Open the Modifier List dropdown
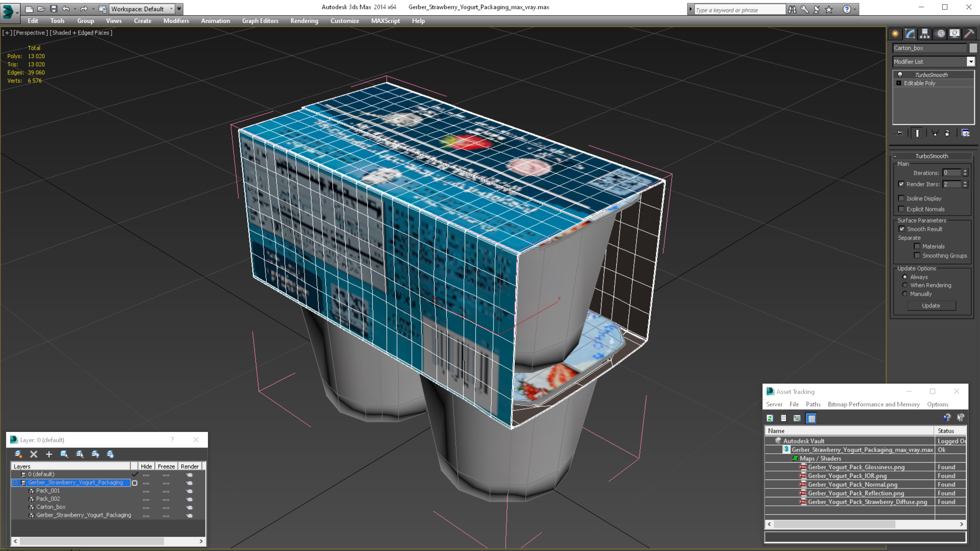This screenshot has width=980, height=551. (x=971, y=62)
